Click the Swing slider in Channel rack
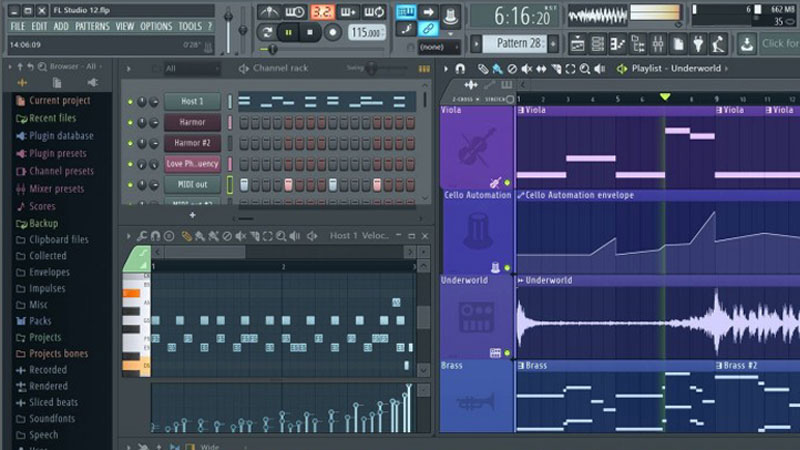 click(374, 68)
